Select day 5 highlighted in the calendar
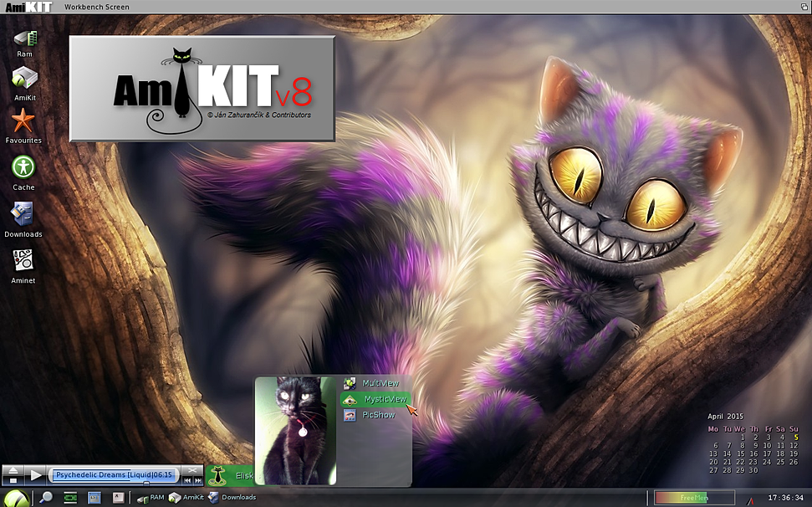The width and height of the screenshot is (812, 507). 796,437
